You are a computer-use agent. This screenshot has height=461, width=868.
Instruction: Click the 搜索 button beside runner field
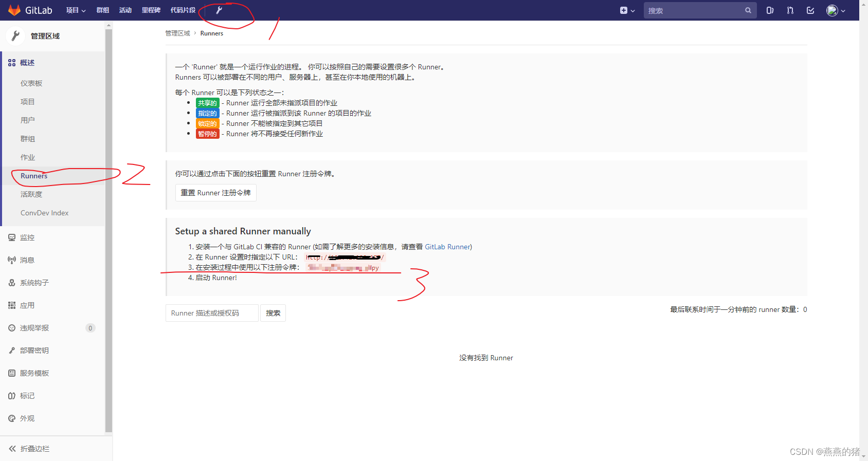[273, 313]
